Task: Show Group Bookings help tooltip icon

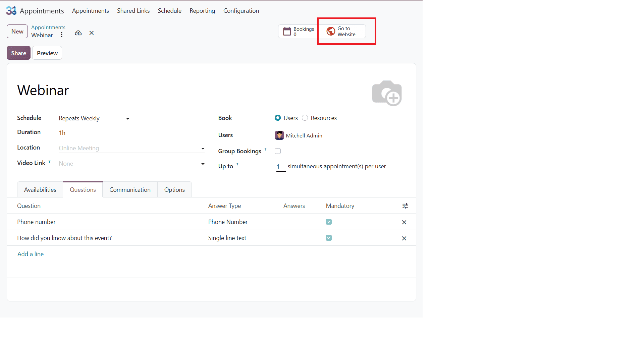Action: 265,150
